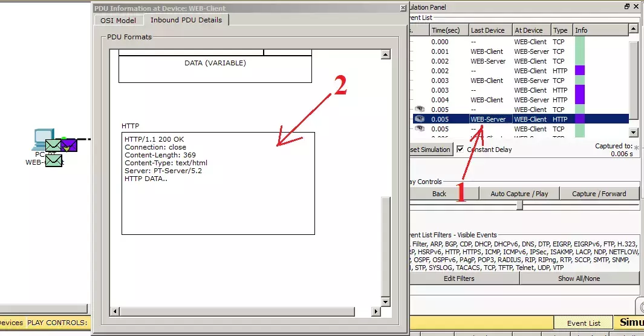Click the Auto Capture / Play button
Viewport: 644px width, 336px height.
519,194
